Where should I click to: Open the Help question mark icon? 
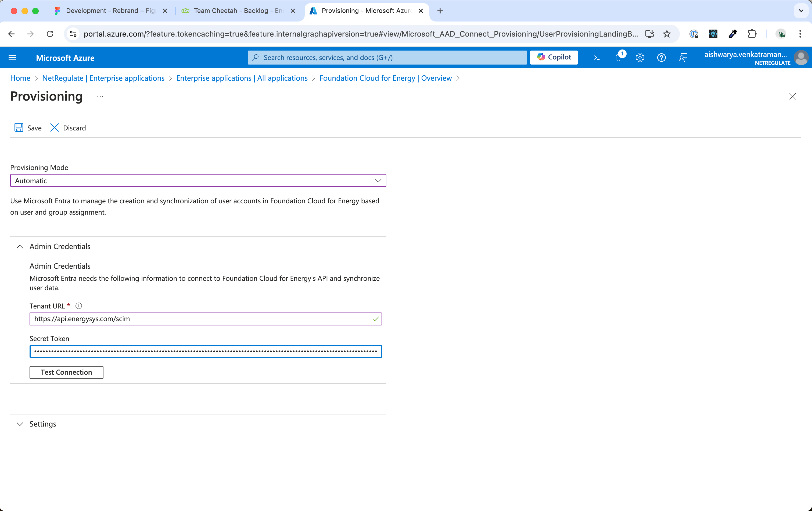pyautogui.click(x=661, y=58)
